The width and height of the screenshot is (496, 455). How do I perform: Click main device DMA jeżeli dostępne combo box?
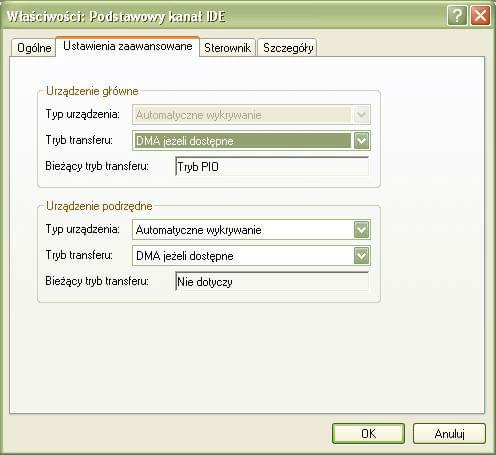pyautogui.click(x=251, y=141)
